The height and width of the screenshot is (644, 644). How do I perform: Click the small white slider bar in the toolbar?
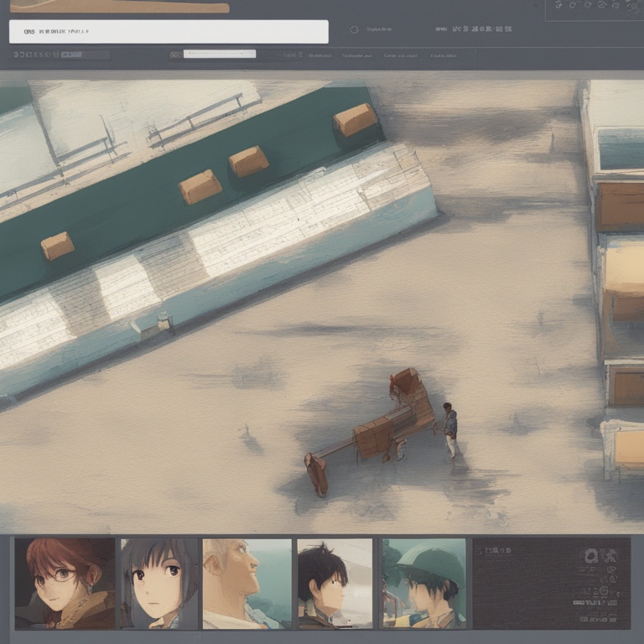tap(220, 54)
